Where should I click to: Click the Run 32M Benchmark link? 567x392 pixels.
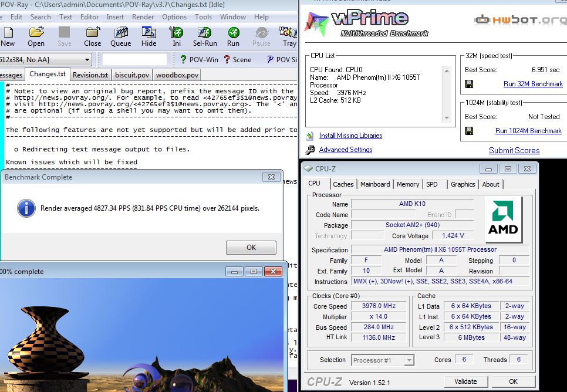(x=533, y=84)
